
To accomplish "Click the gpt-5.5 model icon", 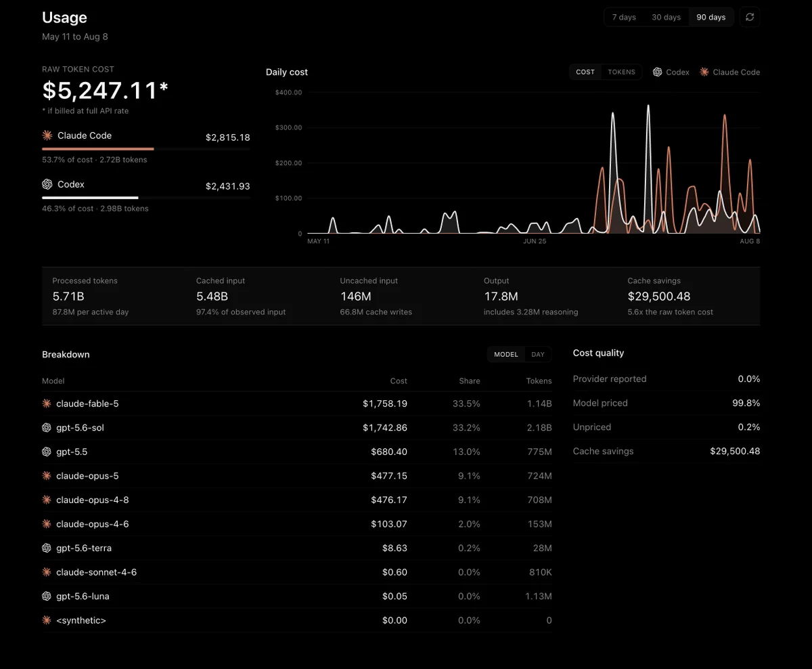I will [47, 452].
